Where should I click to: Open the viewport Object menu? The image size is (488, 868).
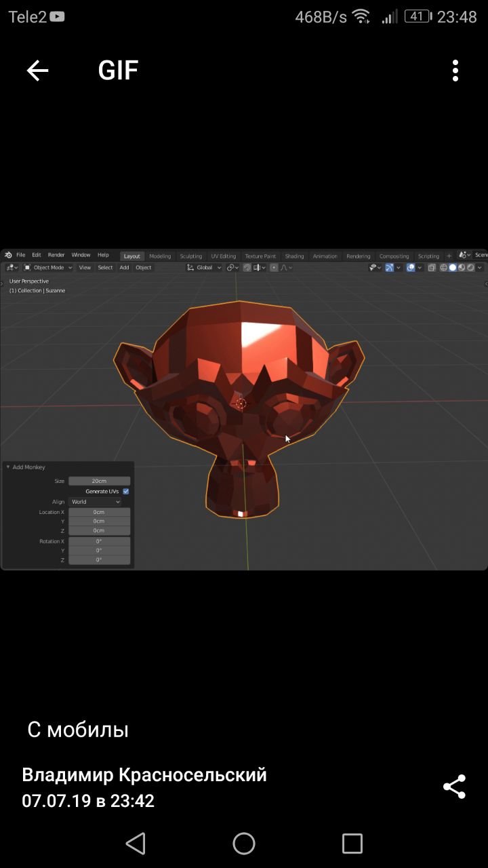[x=143, y=268]
